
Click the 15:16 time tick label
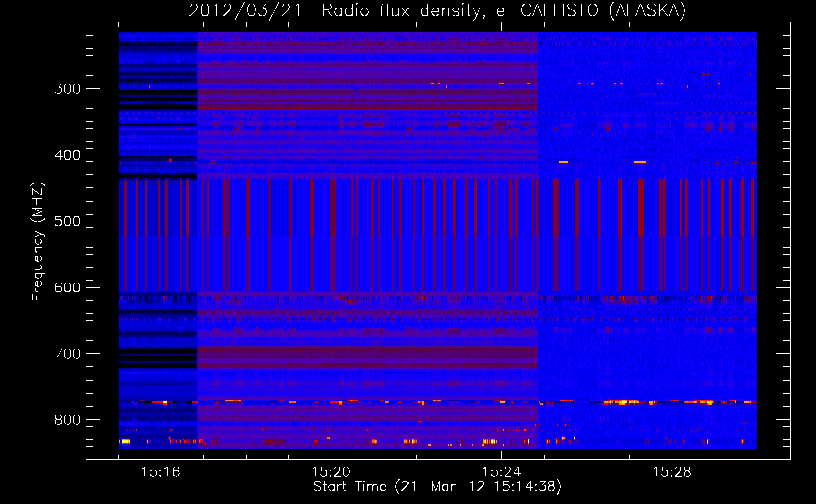pos(160,472)
